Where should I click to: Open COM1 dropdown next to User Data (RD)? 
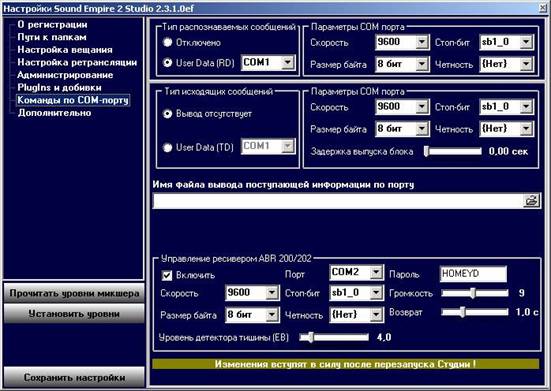(x=287, y=63)
